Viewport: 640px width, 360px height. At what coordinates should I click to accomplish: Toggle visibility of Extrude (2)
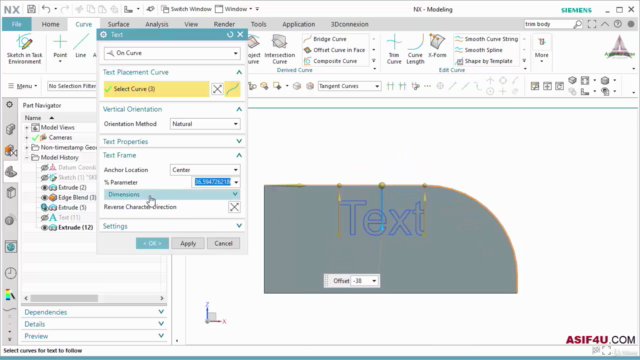tap(44, 187)
